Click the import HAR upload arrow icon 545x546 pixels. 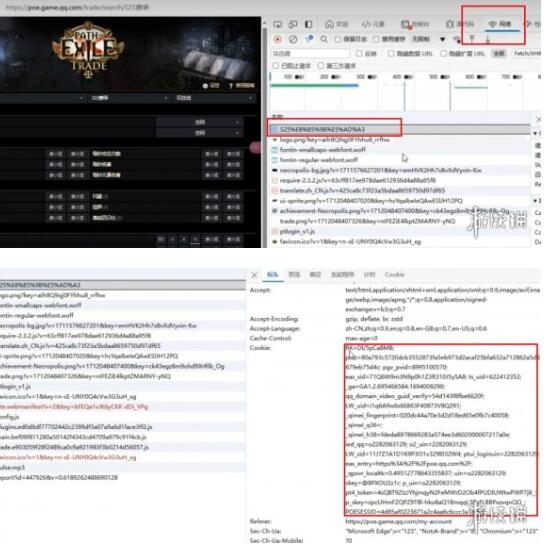click(x=472, y=39)
